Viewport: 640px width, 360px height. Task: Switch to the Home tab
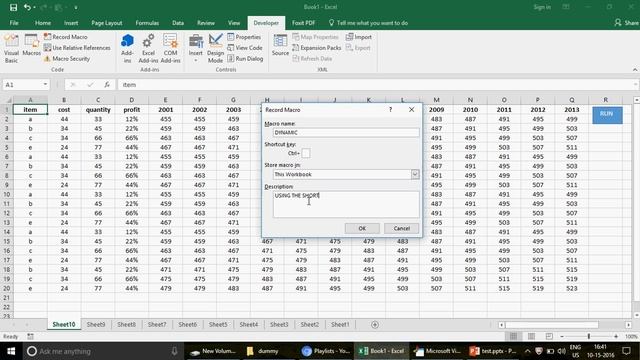pos(43,23)
